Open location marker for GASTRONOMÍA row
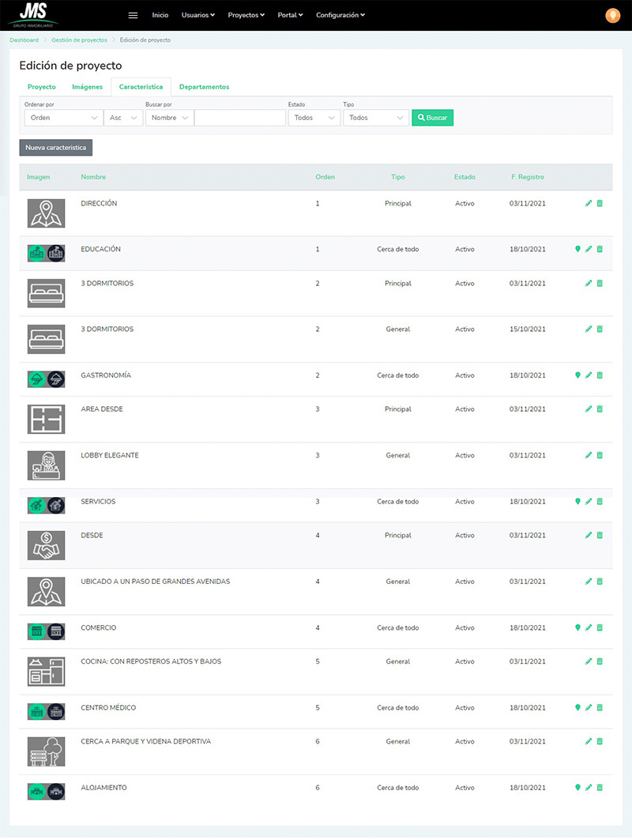 [x=577, y=375]
